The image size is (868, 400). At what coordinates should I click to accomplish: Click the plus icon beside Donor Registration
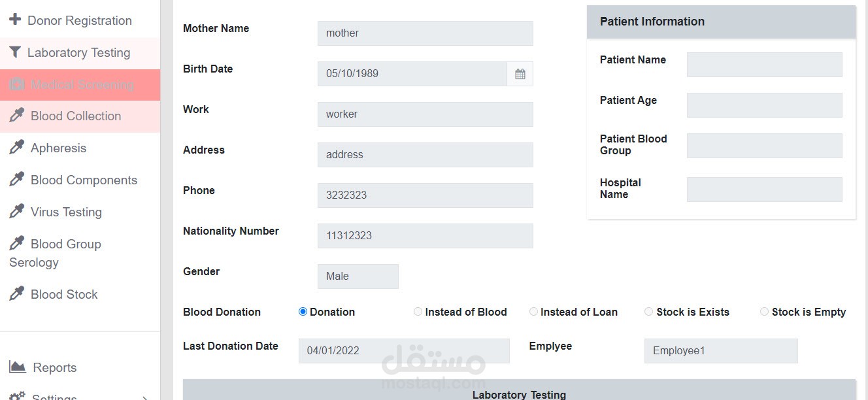click(14, 20)
